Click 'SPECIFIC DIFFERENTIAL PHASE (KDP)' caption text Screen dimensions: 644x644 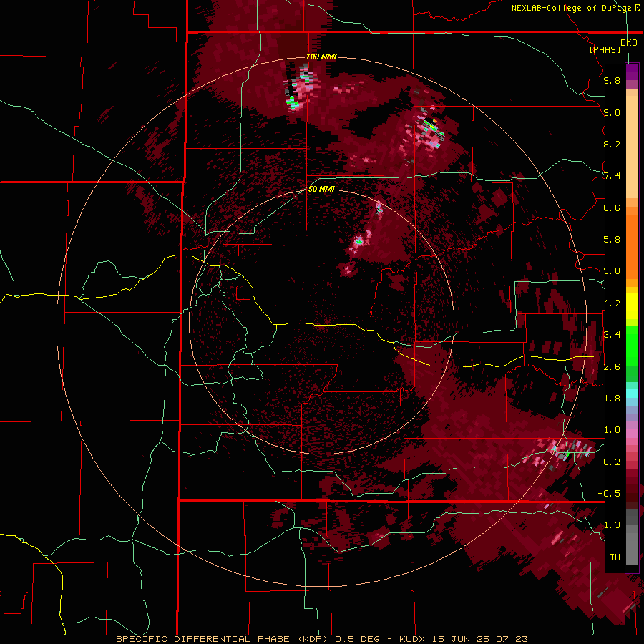(223, 639)
